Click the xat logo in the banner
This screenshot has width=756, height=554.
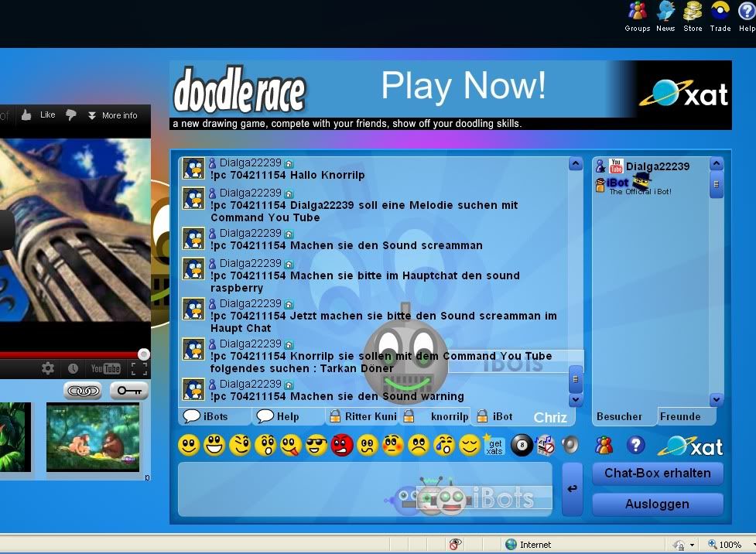coord(684,93)
